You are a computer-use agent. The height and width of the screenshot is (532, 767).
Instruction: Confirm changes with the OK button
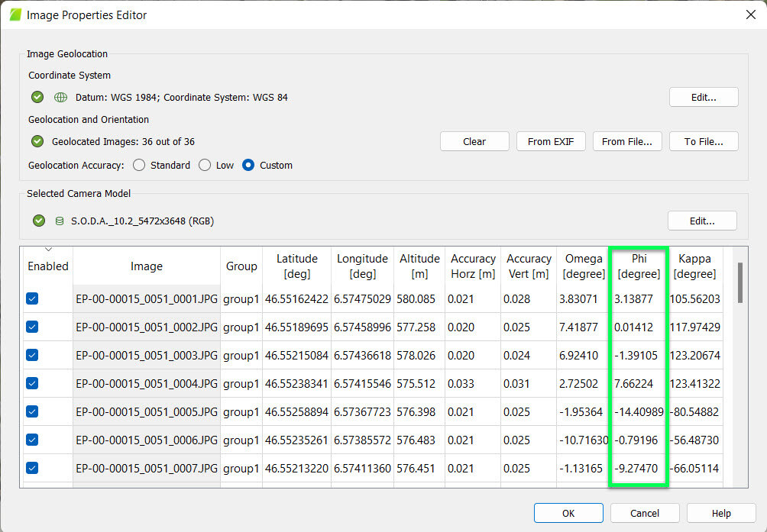(568, 513)
